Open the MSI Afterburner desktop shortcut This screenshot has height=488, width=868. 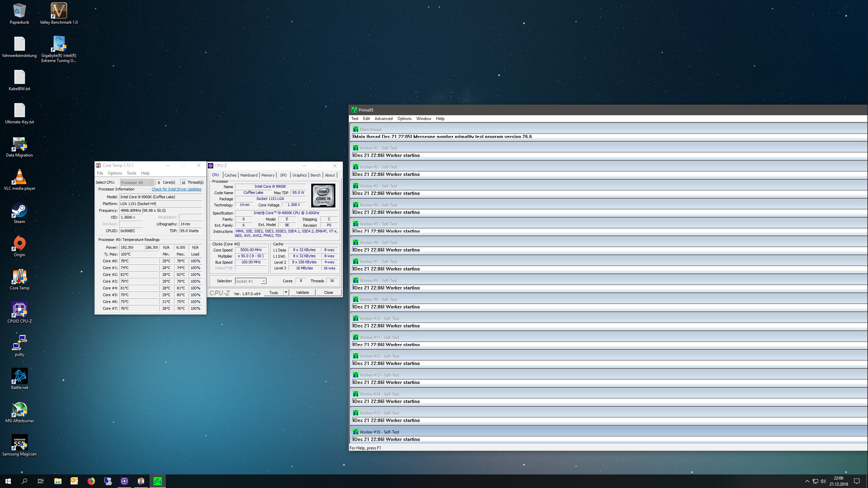(x=20, y=410)
